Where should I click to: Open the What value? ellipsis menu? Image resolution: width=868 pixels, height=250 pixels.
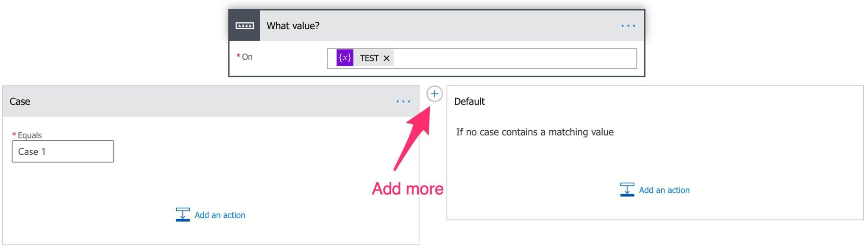[x=628, y=26]
